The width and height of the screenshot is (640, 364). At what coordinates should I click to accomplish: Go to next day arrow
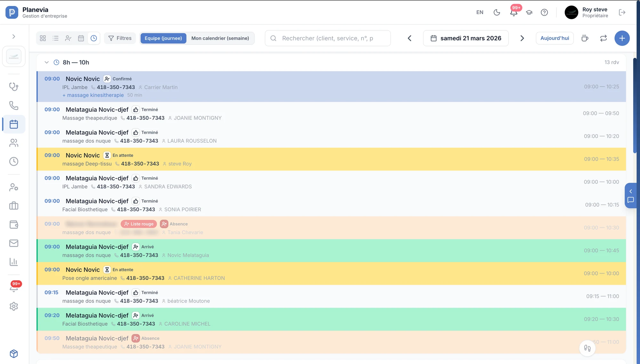point(522,38)
